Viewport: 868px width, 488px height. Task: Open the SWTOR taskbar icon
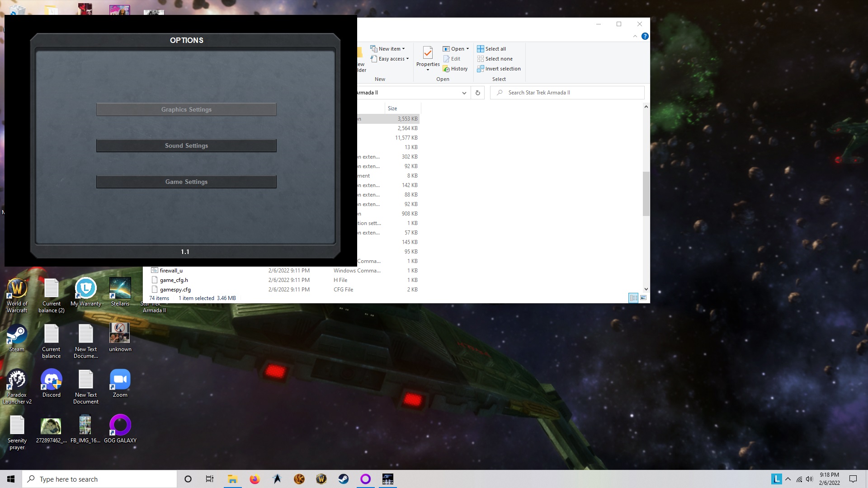tap(299, 479)
